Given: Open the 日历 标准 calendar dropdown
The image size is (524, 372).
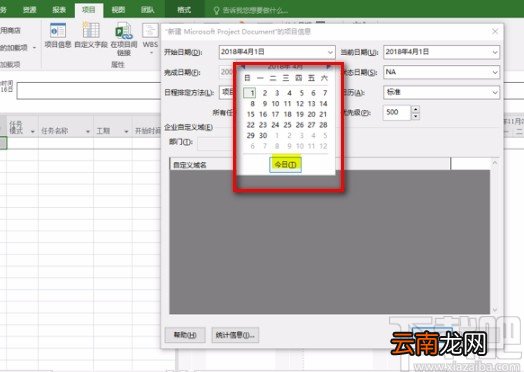Looking at the screenshot, I should click(495, 92).
